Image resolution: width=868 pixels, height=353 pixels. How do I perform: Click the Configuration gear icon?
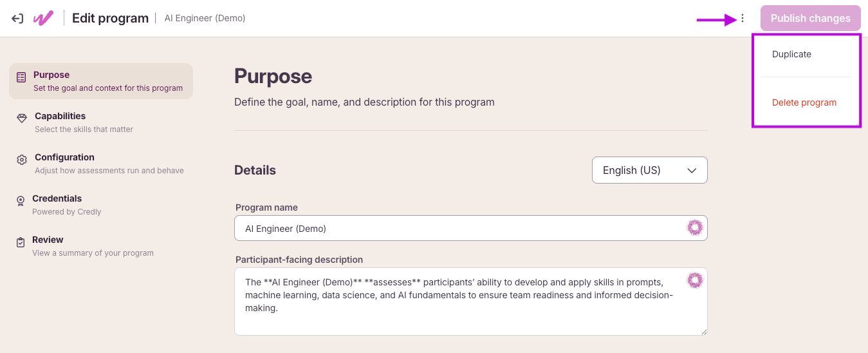(x=22, y=160)
